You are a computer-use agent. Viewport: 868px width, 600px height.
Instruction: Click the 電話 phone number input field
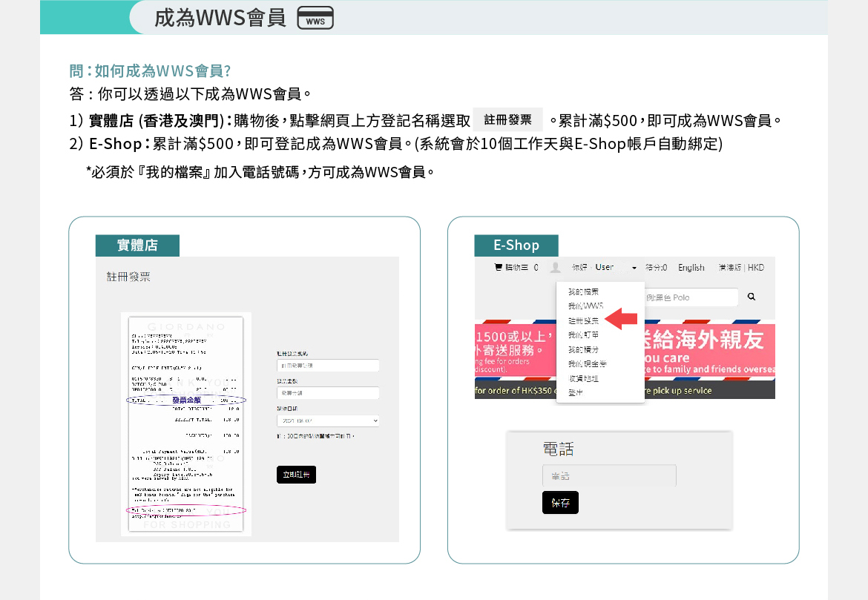pos(608,475)
